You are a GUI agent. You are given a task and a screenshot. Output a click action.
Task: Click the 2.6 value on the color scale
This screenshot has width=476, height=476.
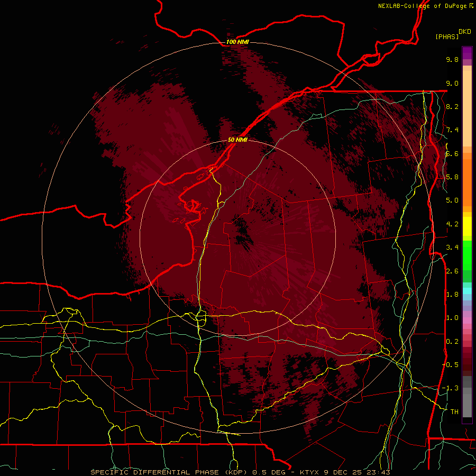pyautogui.click(x=452, y=271)
